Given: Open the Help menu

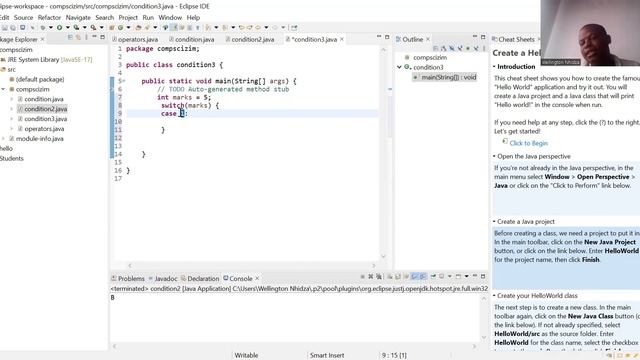Looking at the screenshot, I should click(193, 18).
